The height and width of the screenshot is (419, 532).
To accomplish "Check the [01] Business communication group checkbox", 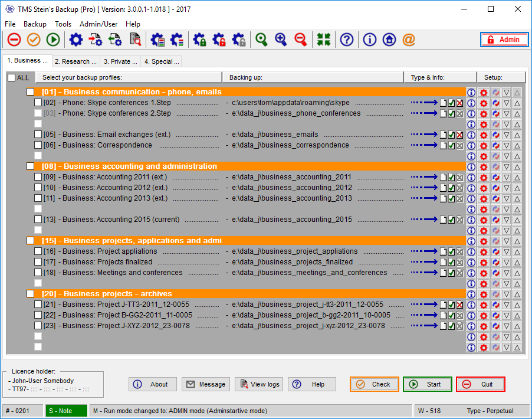I will [x=31, y=92].
